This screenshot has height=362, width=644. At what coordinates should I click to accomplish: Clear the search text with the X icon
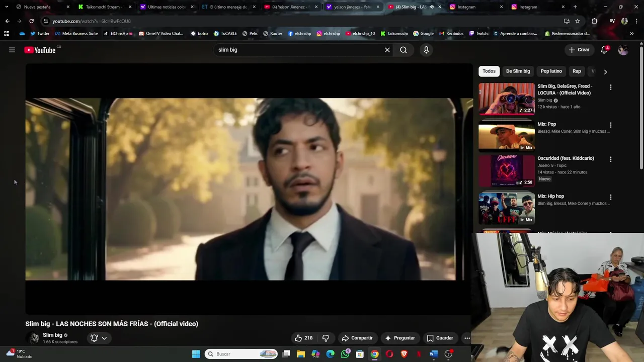[x=387, y=50]
